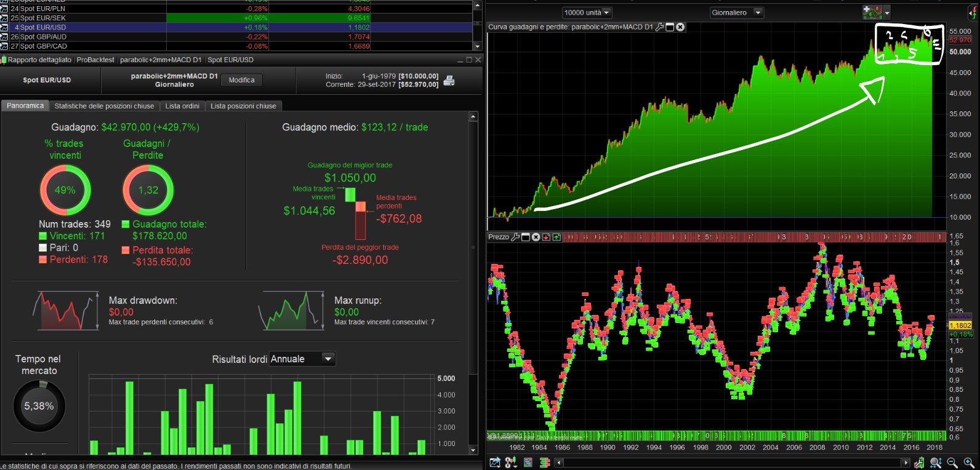Expand the add indicator dropdown arrow
This screenshot has width=980, height=470.
[x=887, y=12]
